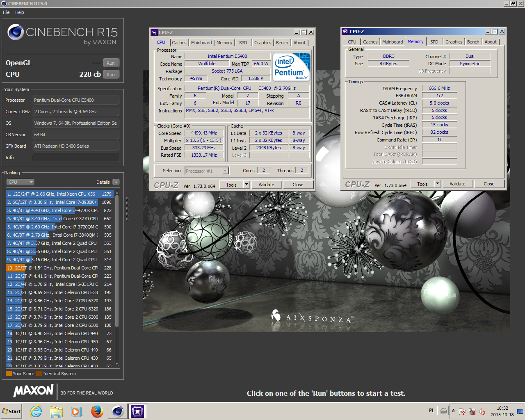The image size is (525, 420).
Task: Open Tools dropdown arrow in left CPU-Z
Action: (x=247, y=185)
